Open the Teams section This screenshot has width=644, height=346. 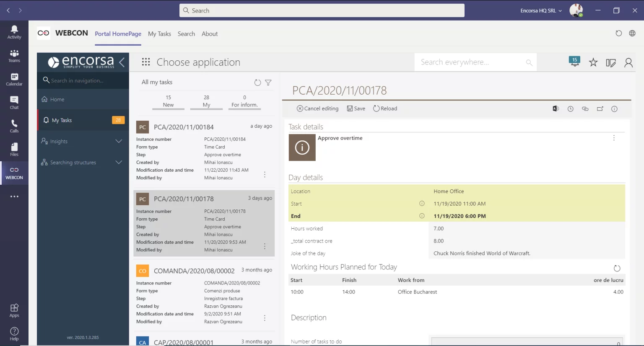click(14, 56)
